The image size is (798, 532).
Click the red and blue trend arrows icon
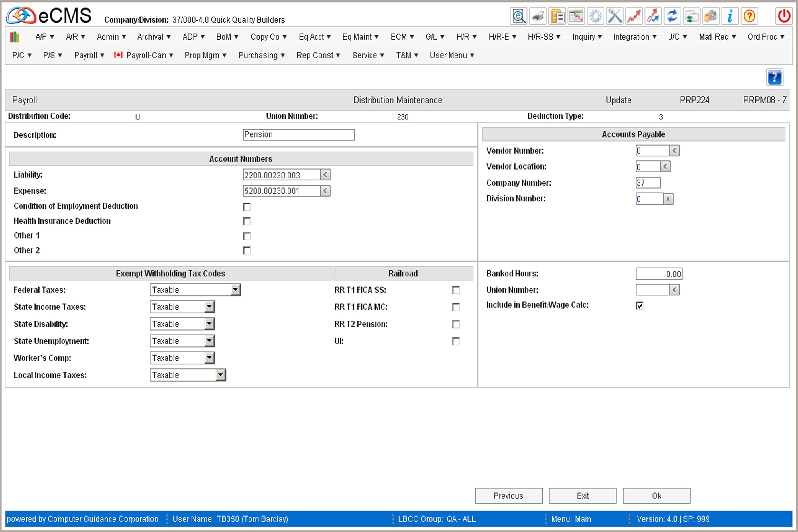point(653,16)
